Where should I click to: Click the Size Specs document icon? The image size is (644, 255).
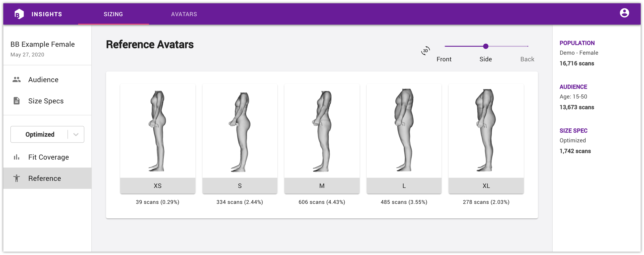[x=17, y=101]
